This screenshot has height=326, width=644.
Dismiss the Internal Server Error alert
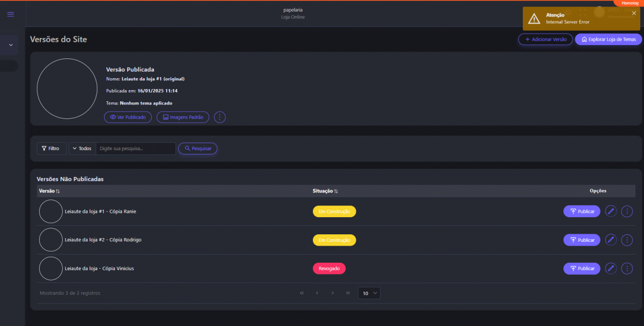point(634,13)
